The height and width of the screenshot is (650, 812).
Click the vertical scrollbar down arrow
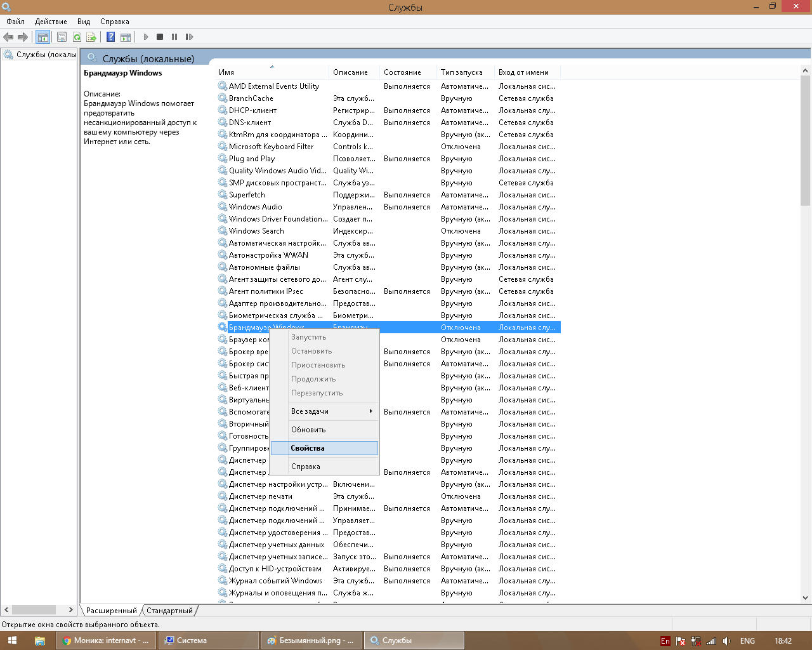806,597
